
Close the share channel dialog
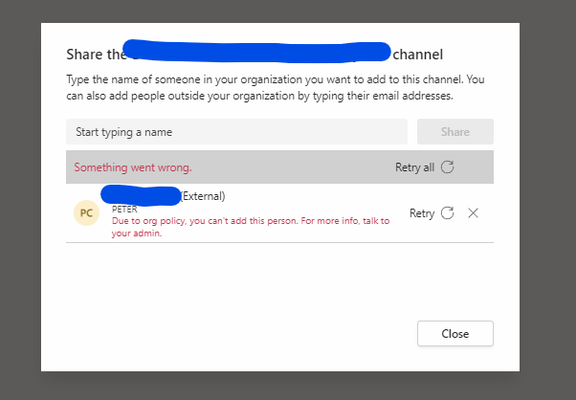point(455,334)
